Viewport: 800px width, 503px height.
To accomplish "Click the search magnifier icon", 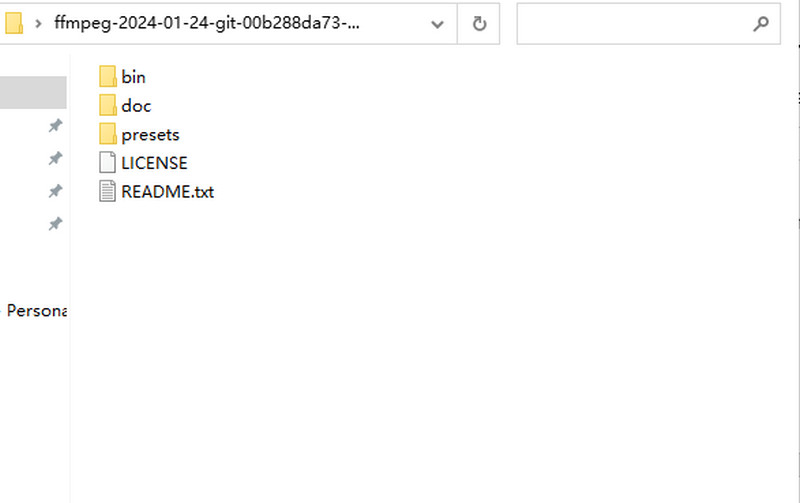I will tap(760, 25).
